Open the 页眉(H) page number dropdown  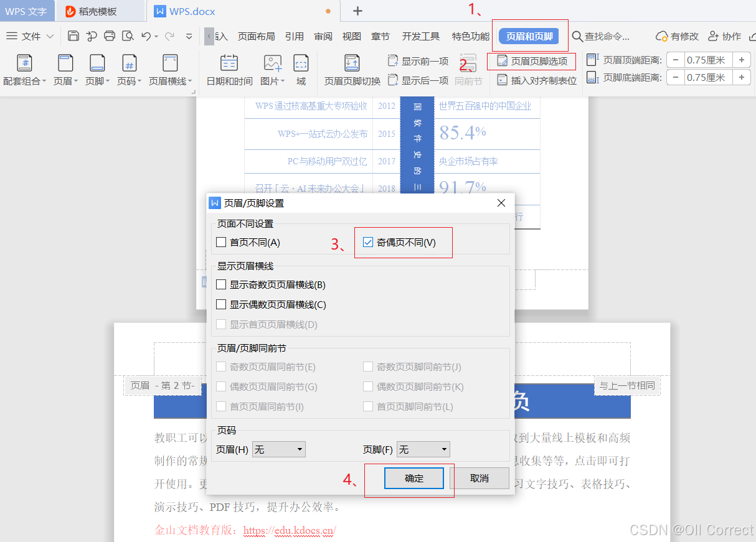tap(279, 449)
